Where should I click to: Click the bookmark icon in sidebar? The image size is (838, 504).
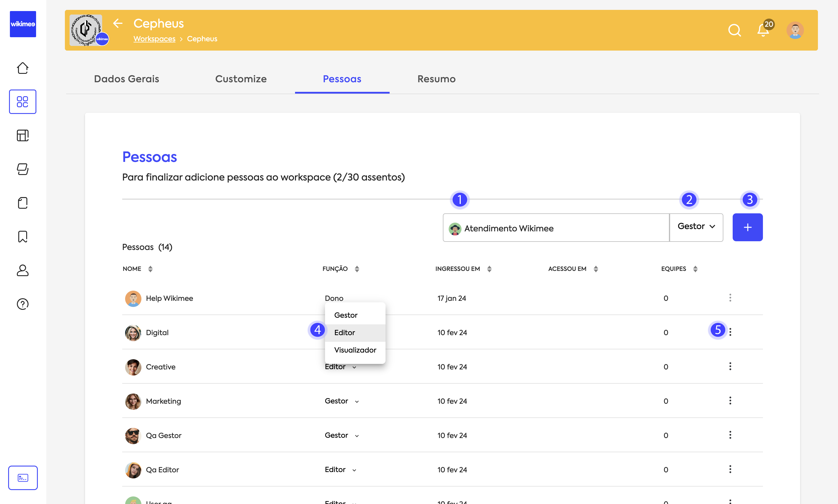(22, 236)
